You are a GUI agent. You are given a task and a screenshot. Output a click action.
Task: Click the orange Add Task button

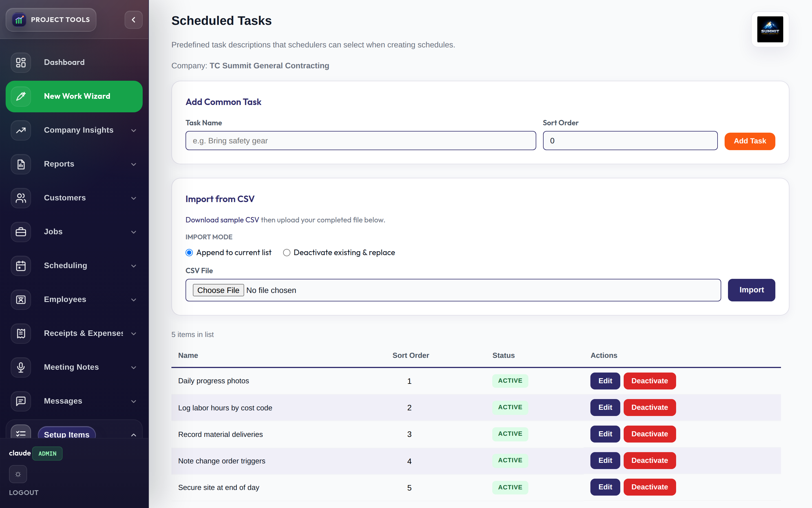tap(750, 141)
